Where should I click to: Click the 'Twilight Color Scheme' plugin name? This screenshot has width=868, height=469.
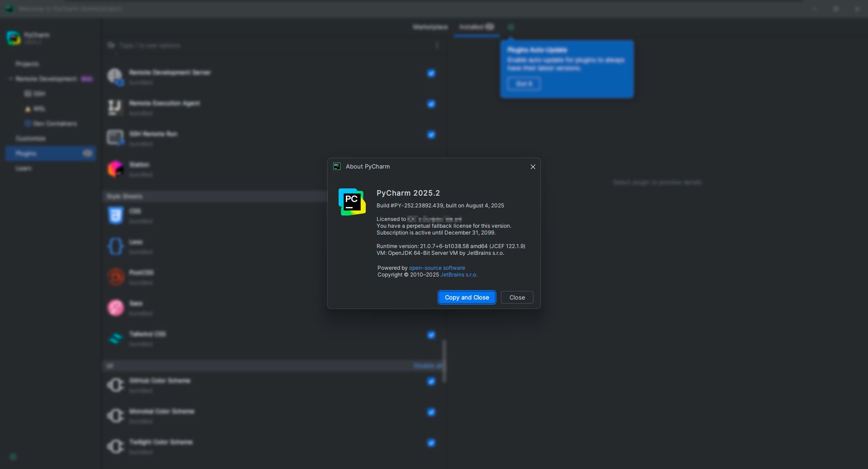pyautogui.click(x=161, y=442)
